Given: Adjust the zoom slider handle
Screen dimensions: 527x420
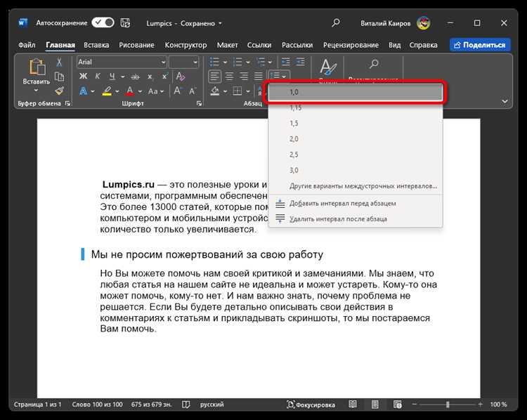Looking at the screenshot, I should click(448, 405).
